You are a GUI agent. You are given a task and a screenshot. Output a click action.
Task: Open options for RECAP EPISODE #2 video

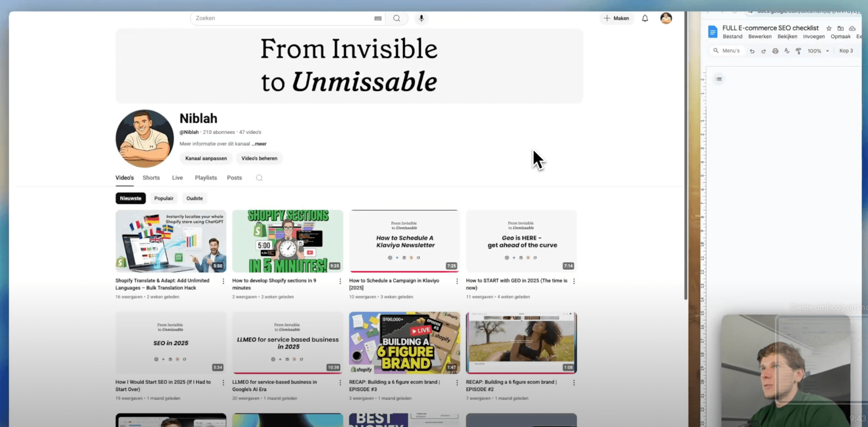(574, 383)
